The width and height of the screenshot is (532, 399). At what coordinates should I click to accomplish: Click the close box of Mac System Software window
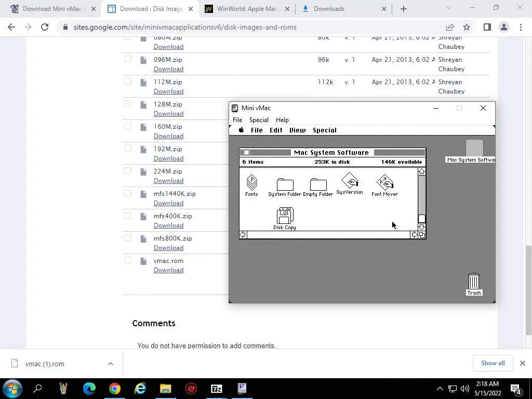pos(247,153)
